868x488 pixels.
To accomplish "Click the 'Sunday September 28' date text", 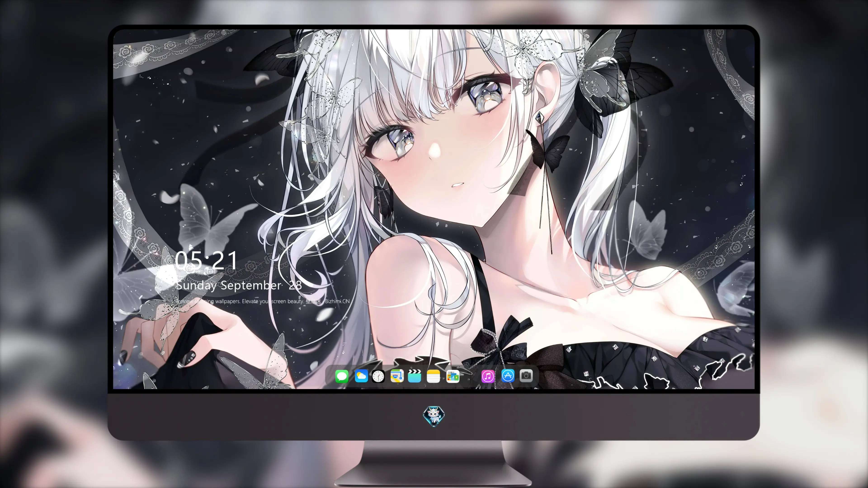I will coord(239,286).
